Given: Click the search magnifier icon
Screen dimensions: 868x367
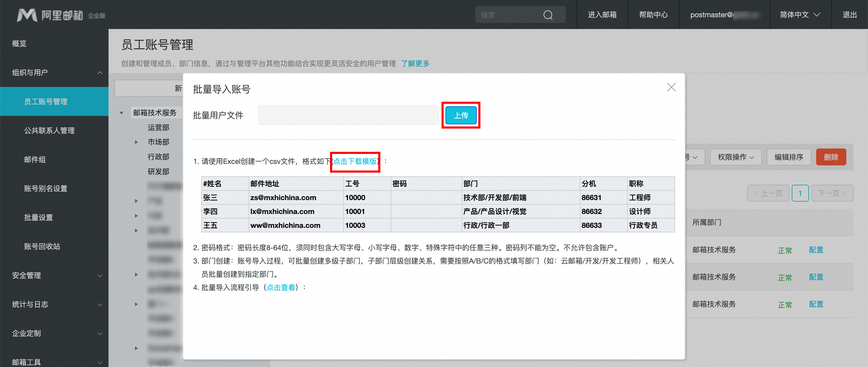Looking at the screenshot, I should pos(548,15).
